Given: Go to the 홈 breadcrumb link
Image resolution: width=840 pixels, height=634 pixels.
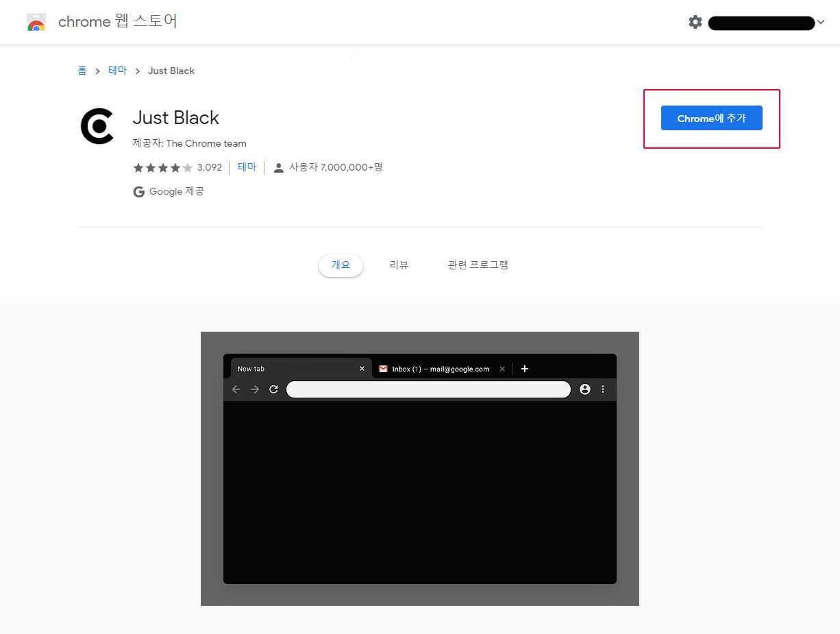Looking at the screenshot, I should click(82, 71).
